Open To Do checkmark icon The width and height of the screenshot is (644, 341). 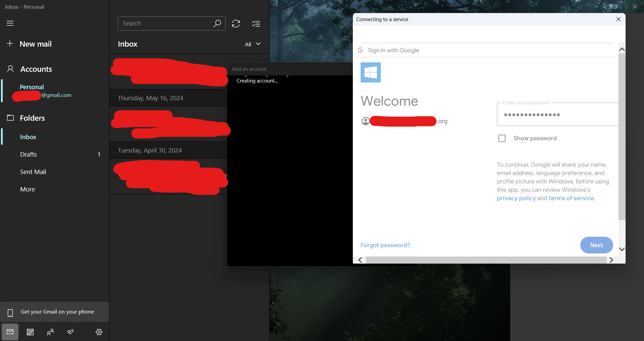[x=71, y=332]
